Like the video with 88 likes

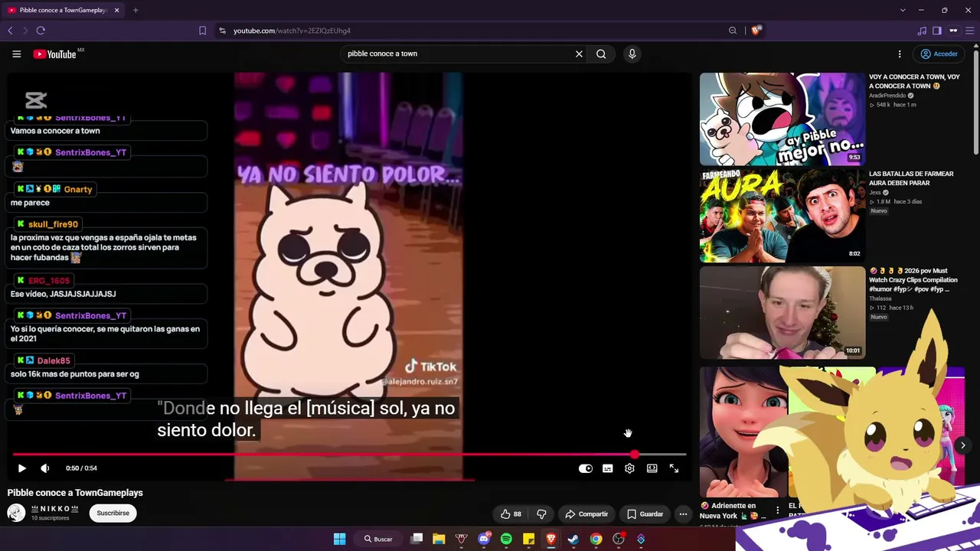tap(511, 514)
